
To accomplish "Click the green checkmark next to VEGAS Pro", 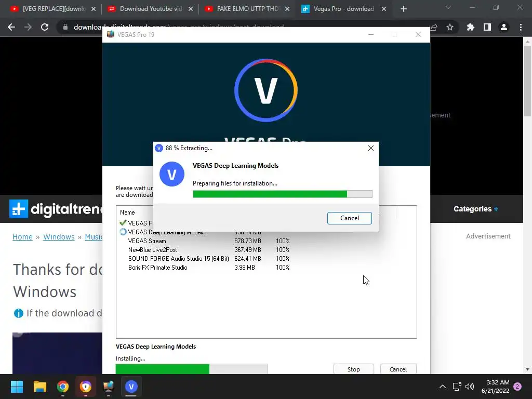I will click(x=123, y=223).
